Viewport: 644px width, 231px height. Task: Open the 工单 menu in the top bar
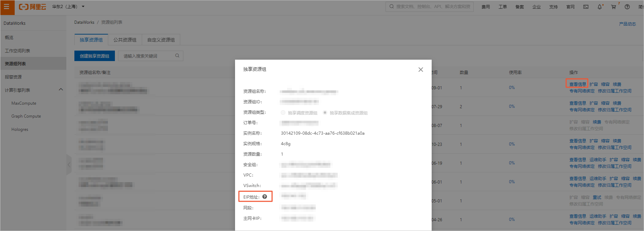click(503, 7)
